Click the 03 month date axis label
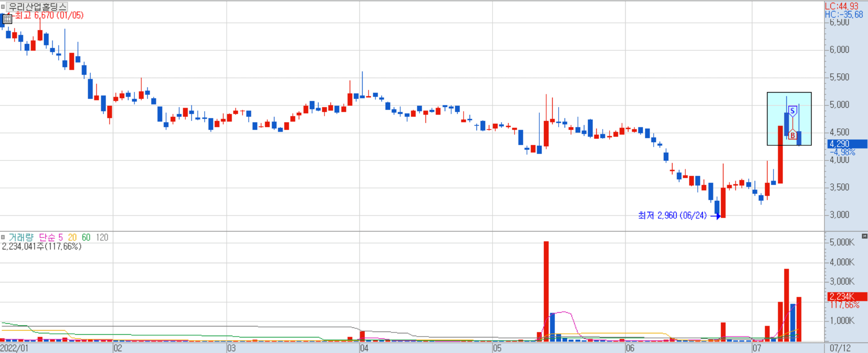The height and width of the screenshot is (353, 868). (231, 348)
